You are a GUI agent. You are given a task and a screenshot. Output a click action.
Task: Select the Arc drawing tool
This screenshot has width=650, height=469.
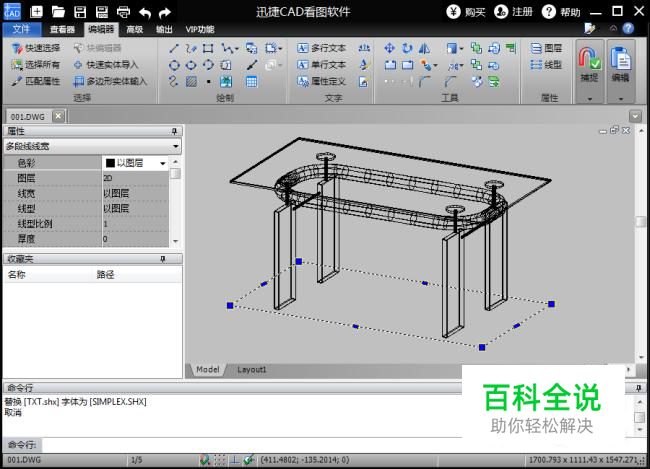[208, 65]
